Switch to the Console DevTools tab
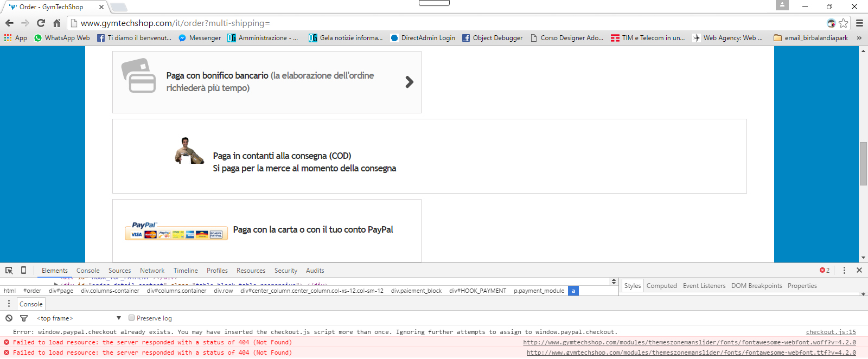Image resolution: width=868 pixels, height=359 pixels. click(x=88, y=271)
